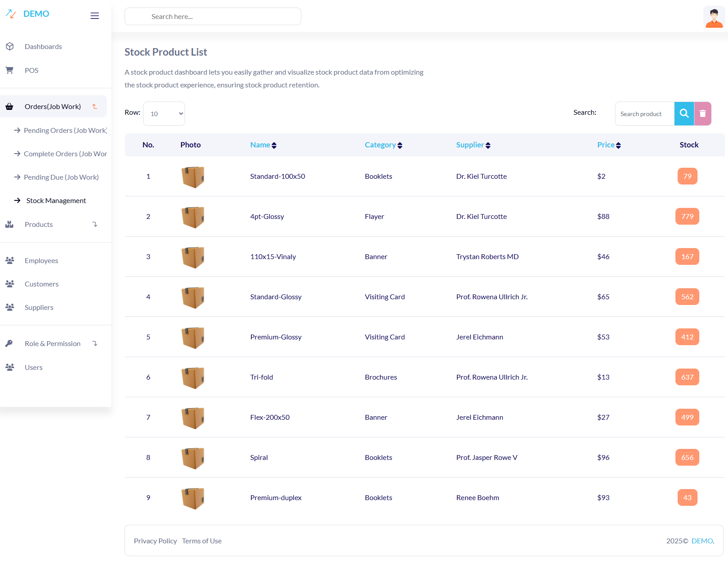This screenshot has width=728, height=561.
Task: Sort the table by Name column
Action: (263, 145)
